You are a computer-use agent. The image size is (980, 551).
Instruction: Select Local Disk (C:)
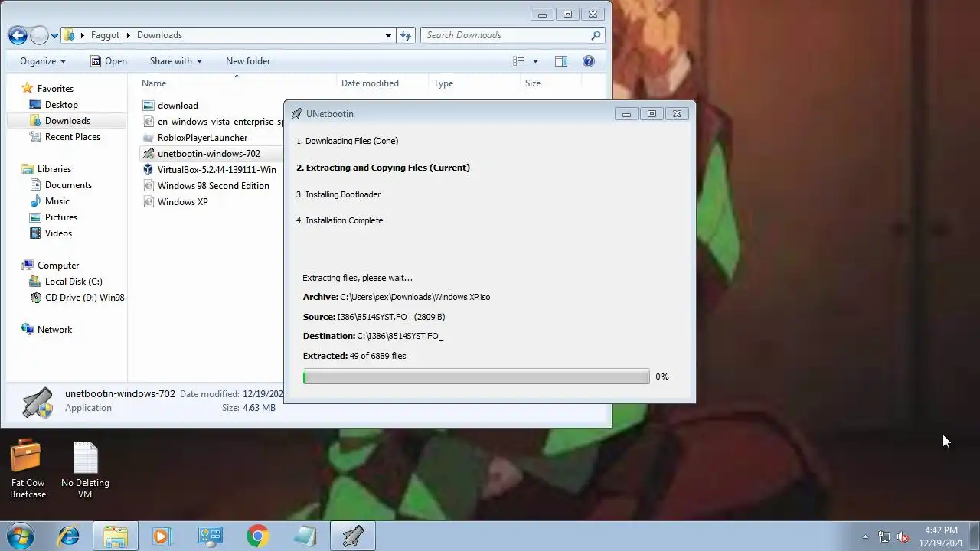[73, 282]
